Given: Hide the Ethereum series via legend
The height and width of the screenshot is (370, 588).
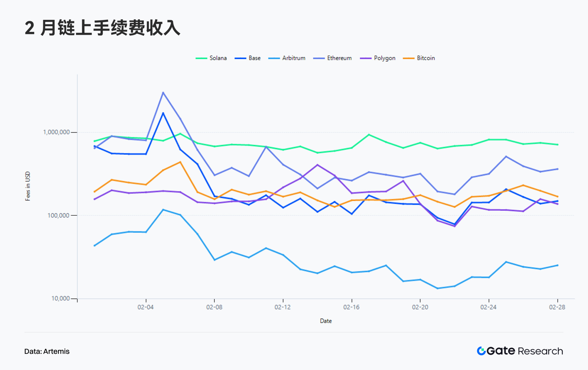Looking at the screenshot, I should coord(339,58).
